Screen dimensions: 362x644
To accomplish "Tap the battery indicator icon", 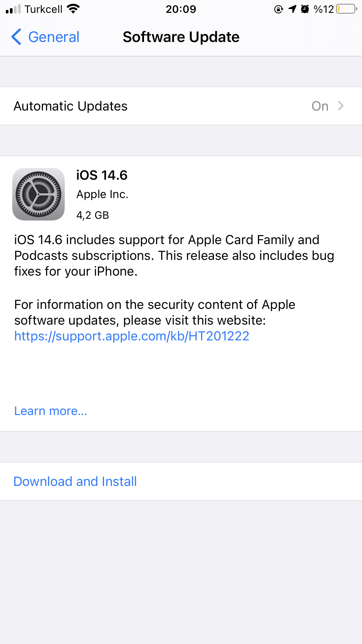I will point(347,9).
